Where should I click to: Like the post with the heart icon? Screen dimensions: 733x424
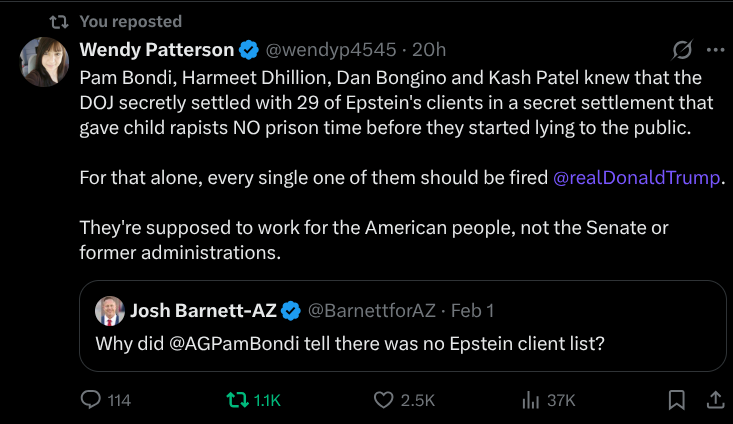click(x=383, y=399)
